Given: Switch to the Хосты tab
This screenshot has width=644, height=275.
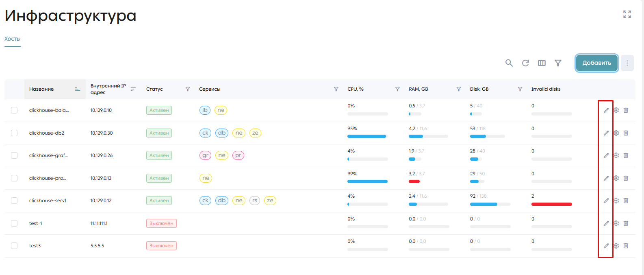Looking at the screenshot, I should (13, 39).
